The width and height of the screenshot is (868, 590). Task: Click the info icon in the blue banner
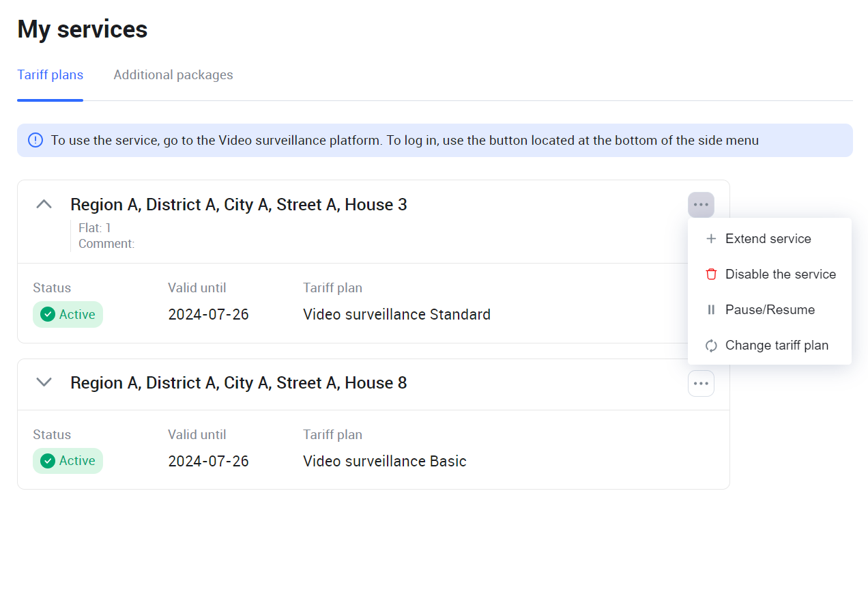coord(35,141)
